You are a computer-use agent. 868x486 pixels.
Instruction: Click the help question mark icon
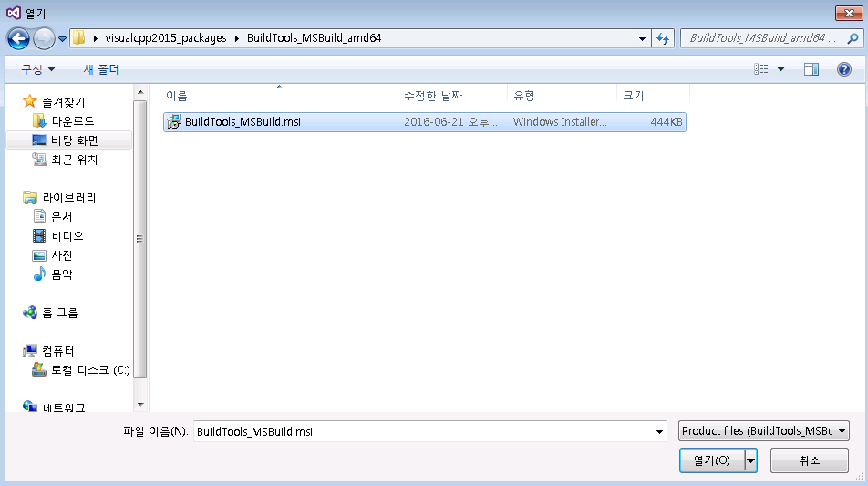pyautogui.click(x=844, y=69)
